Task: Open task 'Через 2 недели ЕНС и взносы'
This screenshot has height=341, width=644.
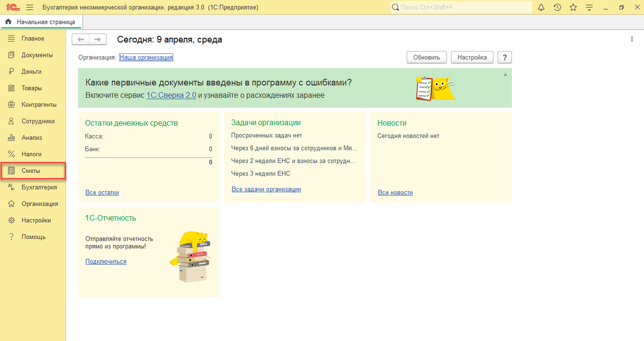Action: coord(294,161)
